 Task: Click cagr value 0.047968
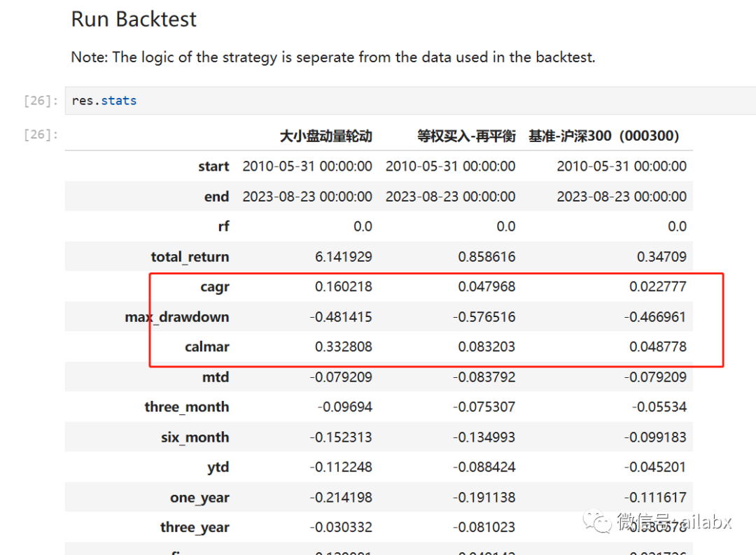[486, 287]
